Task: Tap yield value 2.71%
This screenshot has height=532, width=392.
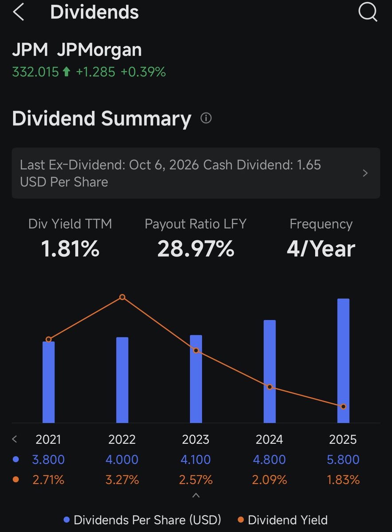Action: pos(48,480)
